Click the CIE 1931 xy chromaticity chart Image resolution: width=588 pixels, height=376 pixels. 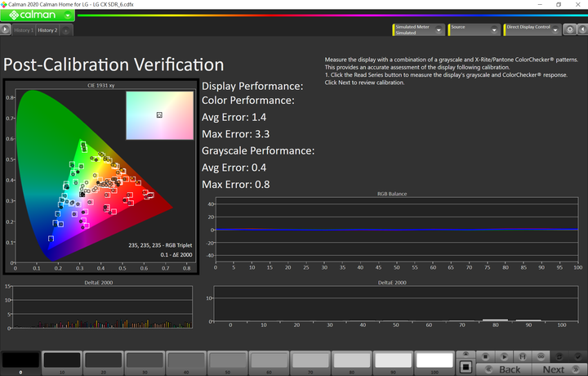[100, 177]
